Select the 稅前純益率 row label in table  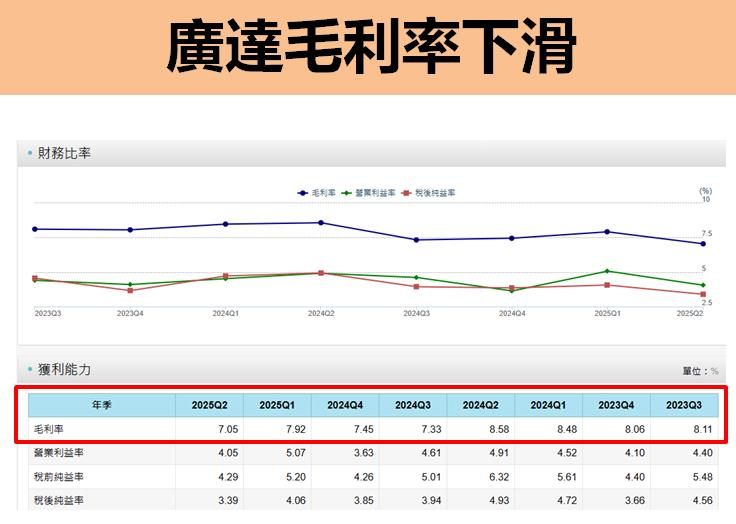pos(59,477)
